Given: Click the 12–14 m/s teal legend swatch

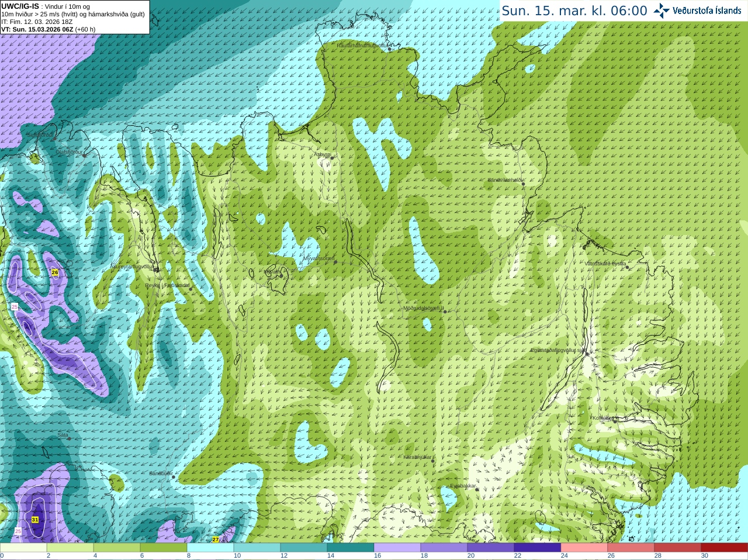Looking at the screenshot, I should (304, 548).
